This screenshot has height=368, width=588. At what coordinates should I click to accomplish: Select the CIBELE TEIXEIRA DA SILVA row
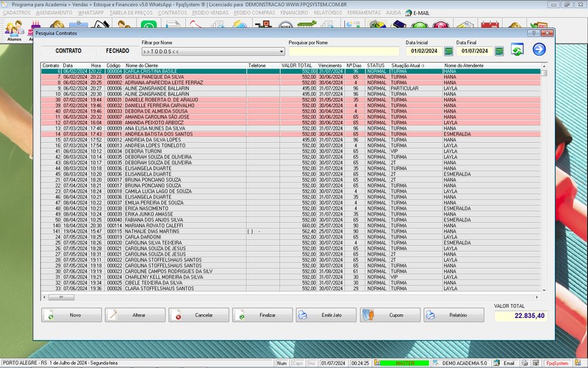click(291, 283)
